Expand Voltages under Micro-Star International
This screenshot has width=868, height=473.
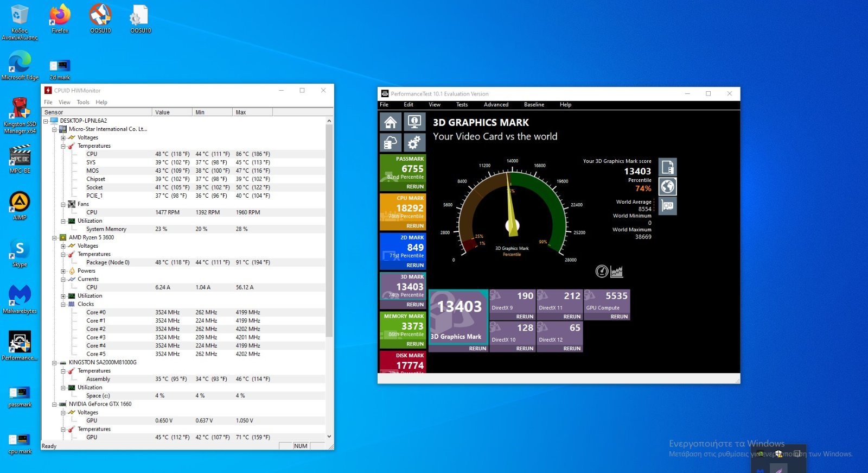click(x=63, y=138)
